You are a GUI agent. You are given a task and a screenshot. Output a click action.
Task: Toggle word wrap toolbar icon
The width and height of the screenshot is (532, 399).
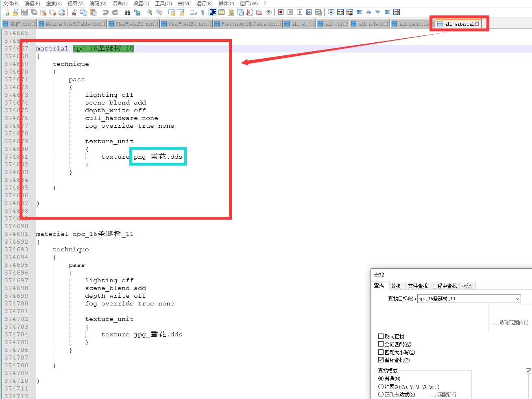tap(194, 12)
